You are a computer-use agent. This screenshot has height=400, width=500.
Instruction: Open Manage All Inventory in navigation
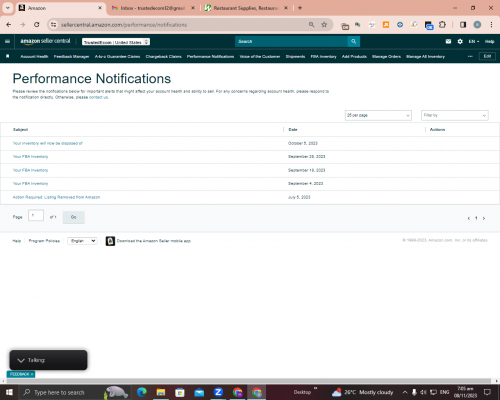tap(425, 57)
